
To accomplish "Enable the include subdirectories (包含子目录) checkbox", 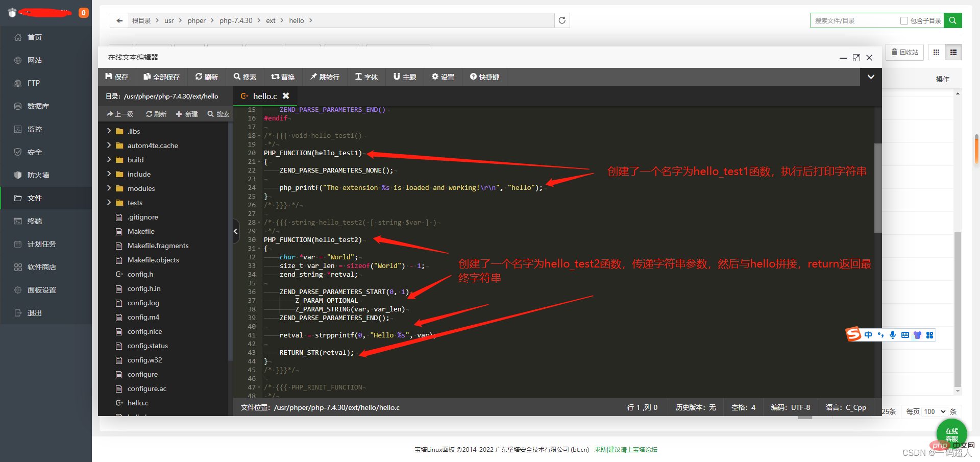I will tap(904, 21).
